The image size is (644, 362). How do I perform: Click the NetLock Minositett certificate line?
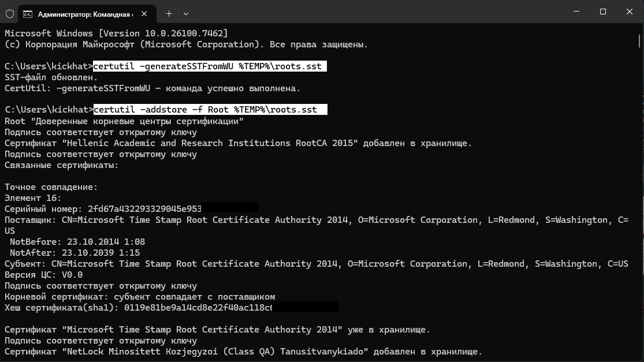click(x=244, y=352)
